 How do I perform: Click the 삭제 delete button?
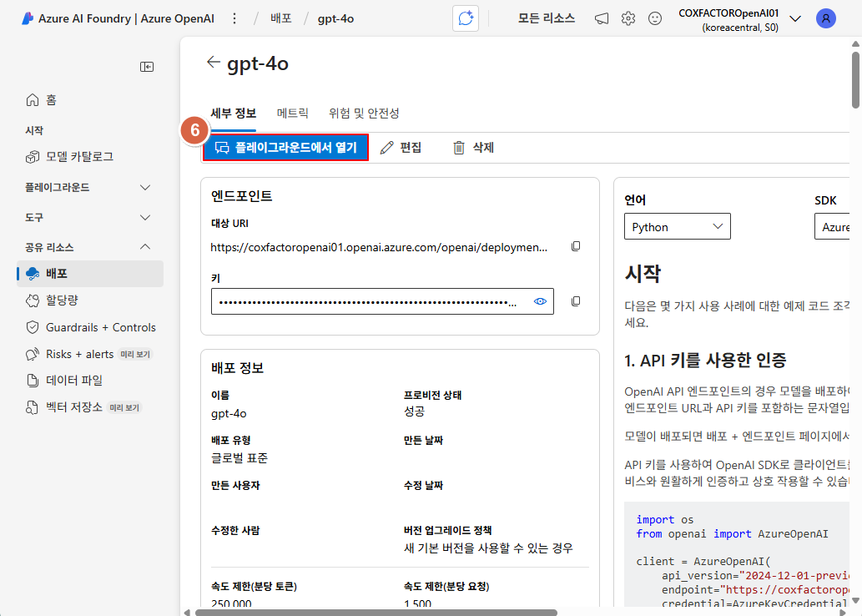coord(474,148)
